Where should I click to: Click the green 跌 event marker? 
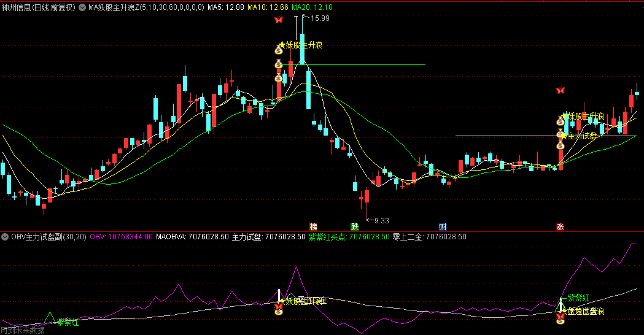(x=354, y=226)
